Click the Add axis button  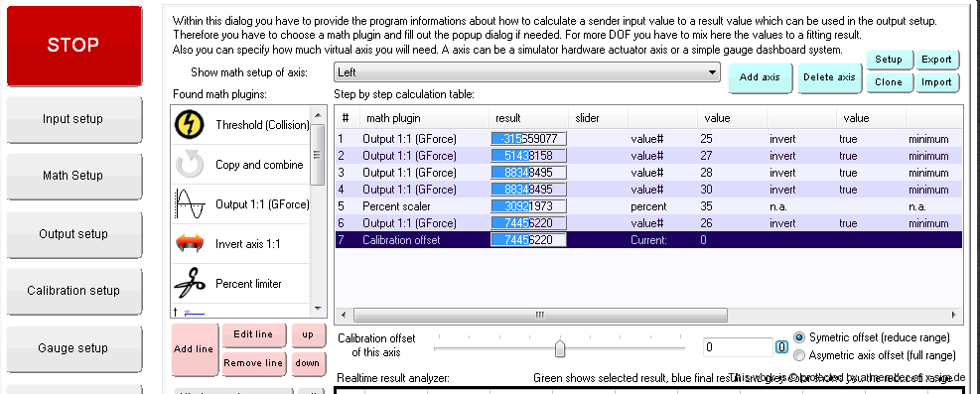(x=760, y=77)
